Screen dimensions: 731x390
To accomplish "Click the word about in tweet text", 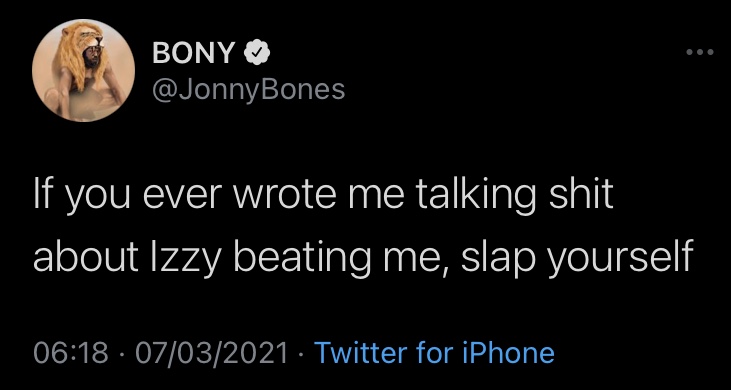I will click(x=85, y=257).
